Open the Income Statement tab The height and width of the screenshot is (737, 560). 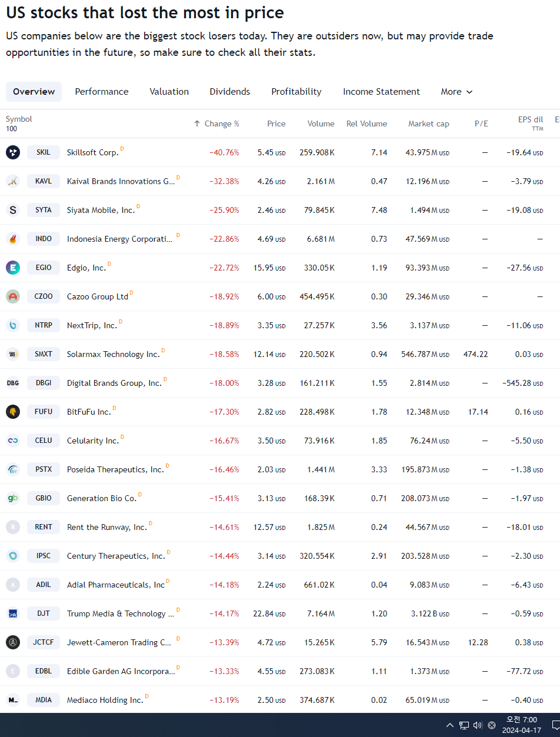point(382,92)
